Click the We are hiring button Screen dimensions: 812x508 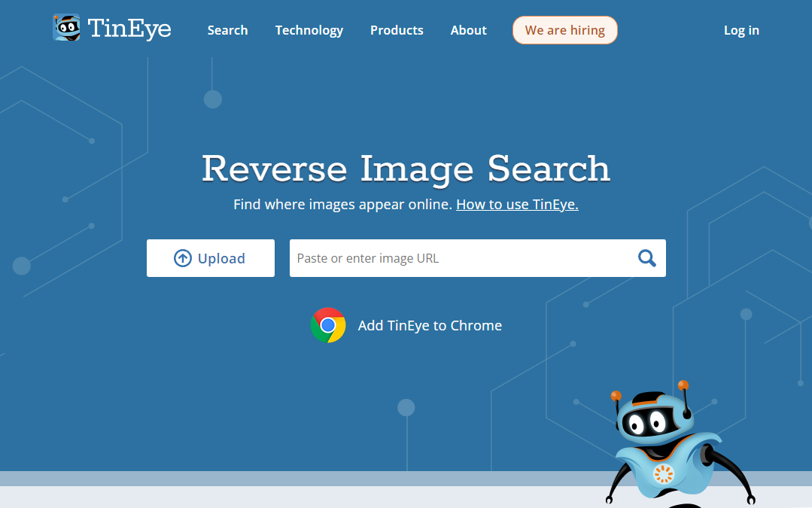(x=565, y=30)
